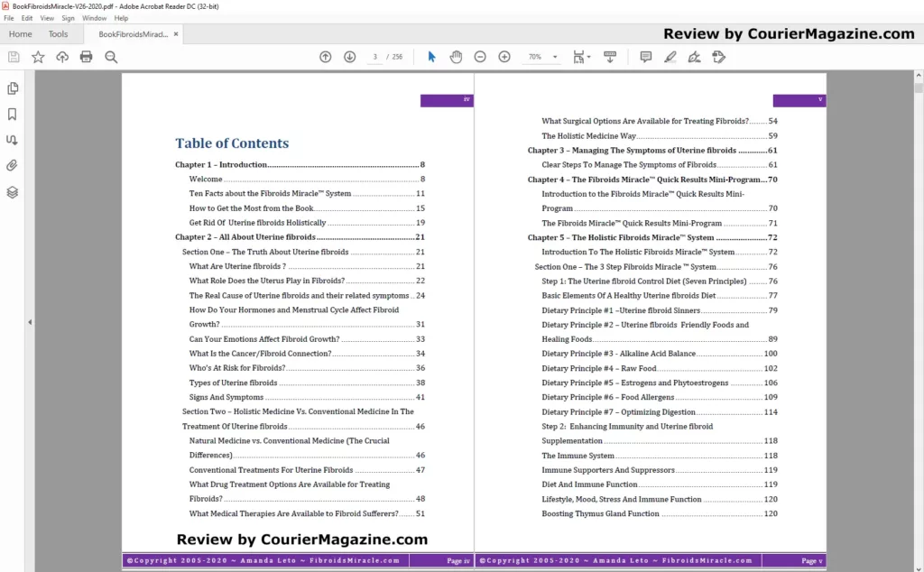This screenshot has width=924, height=572.
Task: Open the View menu
Action: coord(47,18)
